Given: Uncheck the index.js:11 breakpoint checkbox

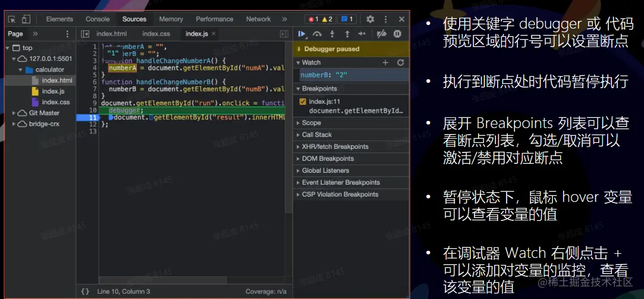Looking at the screenshot, I should [x=303, y=102].
